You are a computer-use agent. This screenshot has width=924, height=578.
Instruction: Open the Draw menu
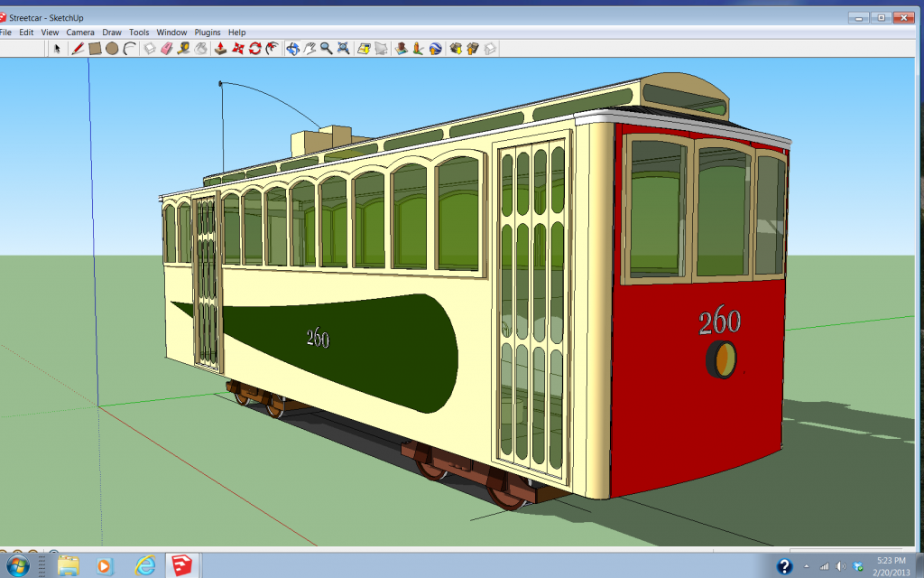111,33
